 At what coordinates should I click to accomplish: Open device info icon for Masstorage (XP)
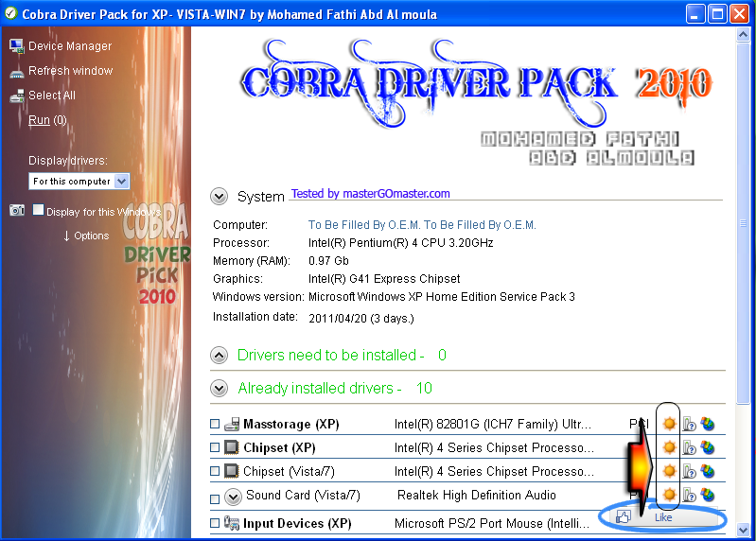coord(690,424)
